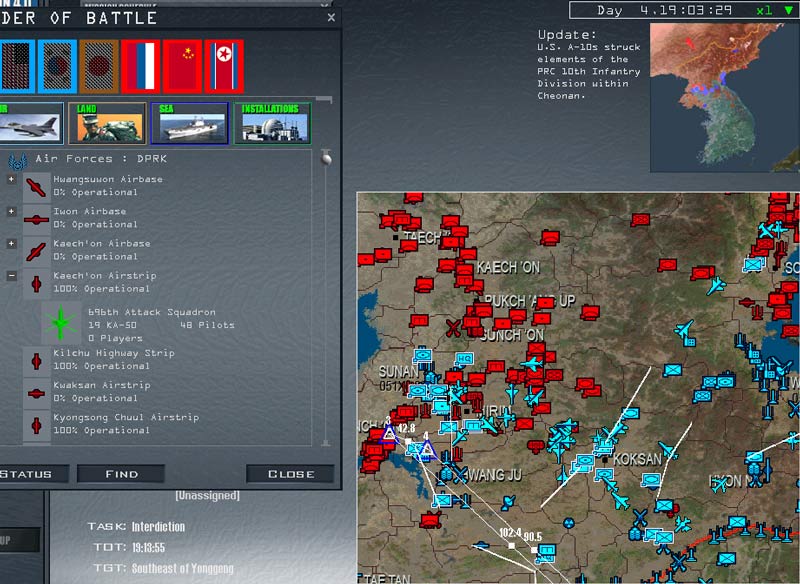
Task: Click the Iwon Airbase runway icon
Action: [x=36, y=219]
